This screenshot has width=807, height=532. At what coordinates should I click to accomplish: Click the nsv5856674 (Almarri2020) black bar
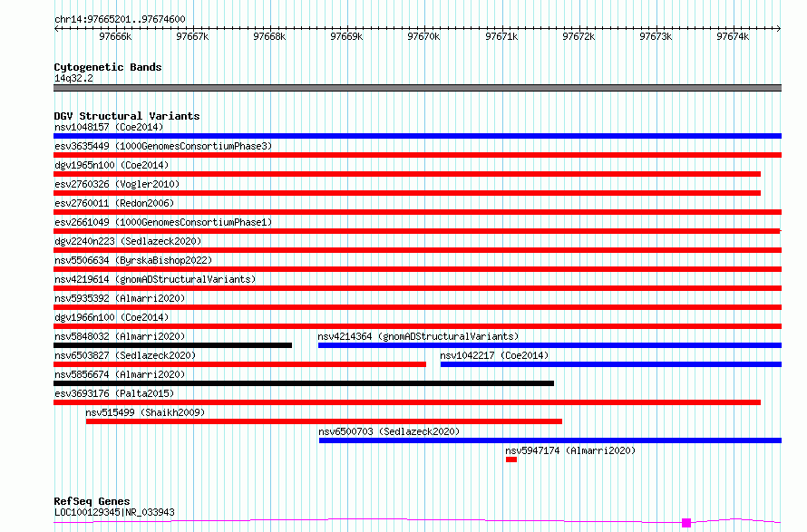[x=304, y=383]
